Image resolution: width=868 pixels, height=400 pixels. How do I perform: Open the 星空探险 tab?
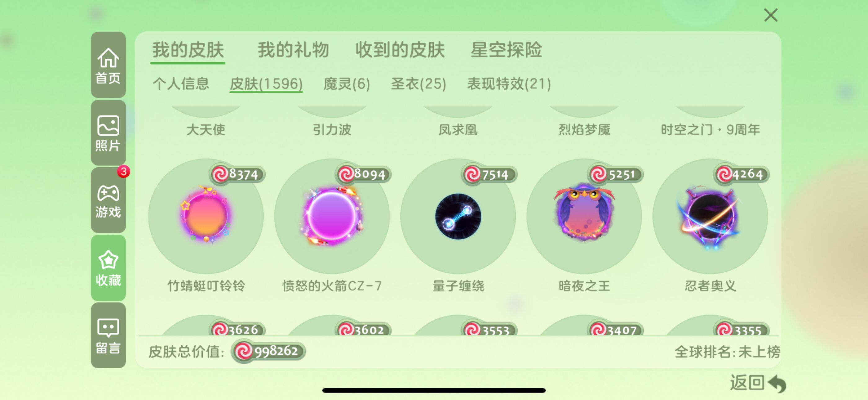[506, 50]
